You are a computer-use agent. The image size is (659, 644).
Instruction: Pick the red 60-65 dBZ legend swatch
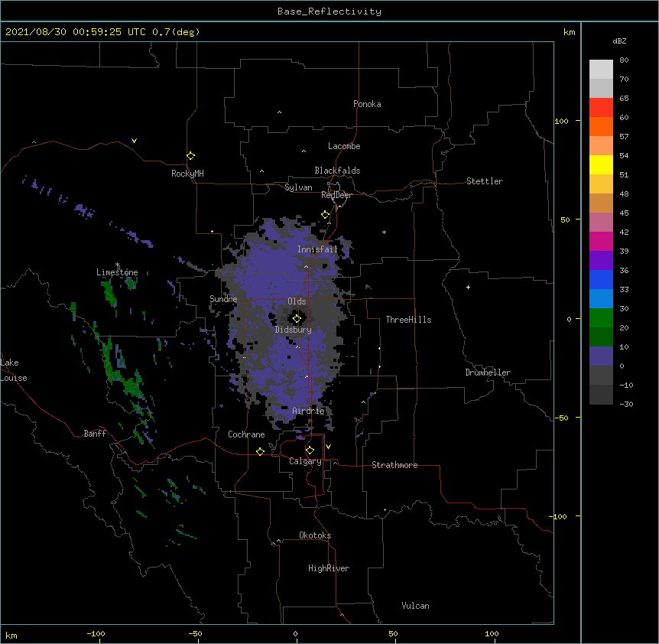coord(601,108)
